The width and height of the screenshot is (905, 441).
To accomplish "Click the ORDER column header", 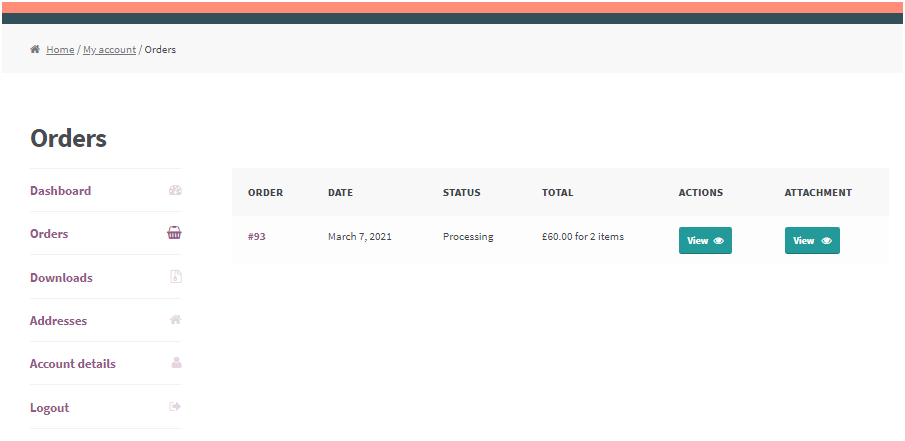I will click(x=265, y=193).
